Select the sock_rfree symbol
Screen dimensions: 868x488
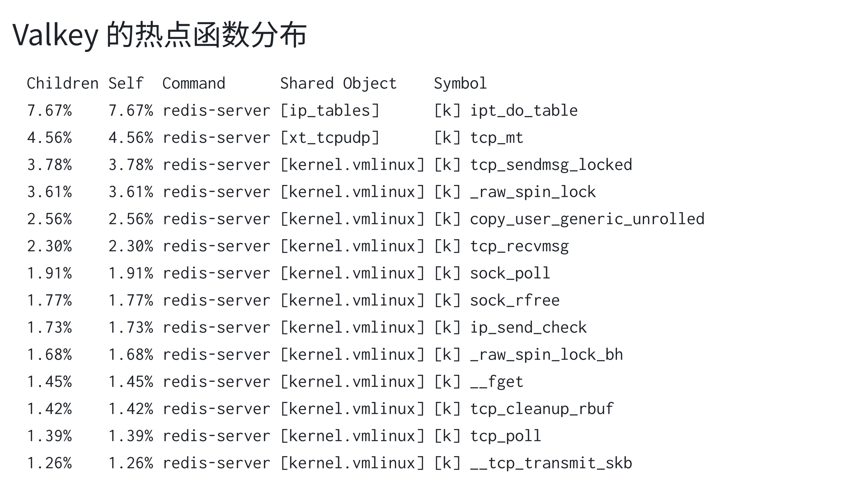(x=515, y=300)
